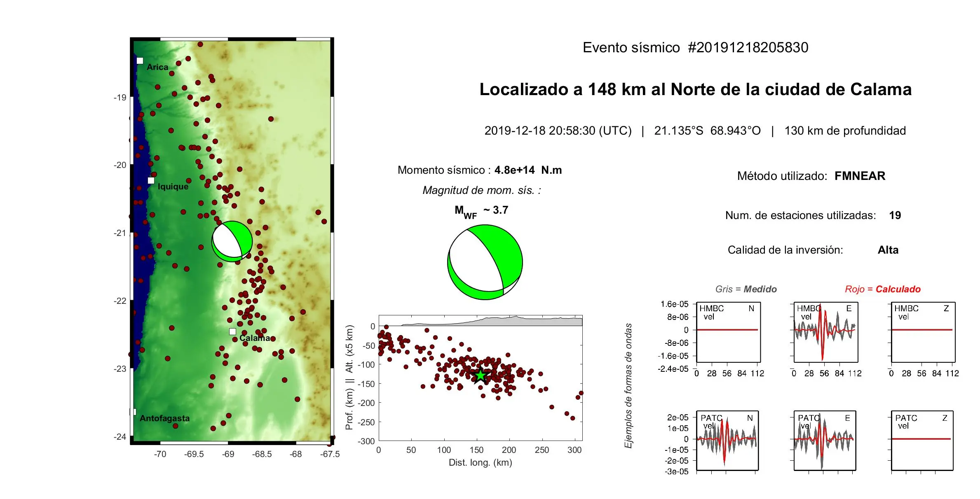The height and width of the screenshot is (499, 980).
Task: Click the text '130 km de profundidad'
Action: 845,131
